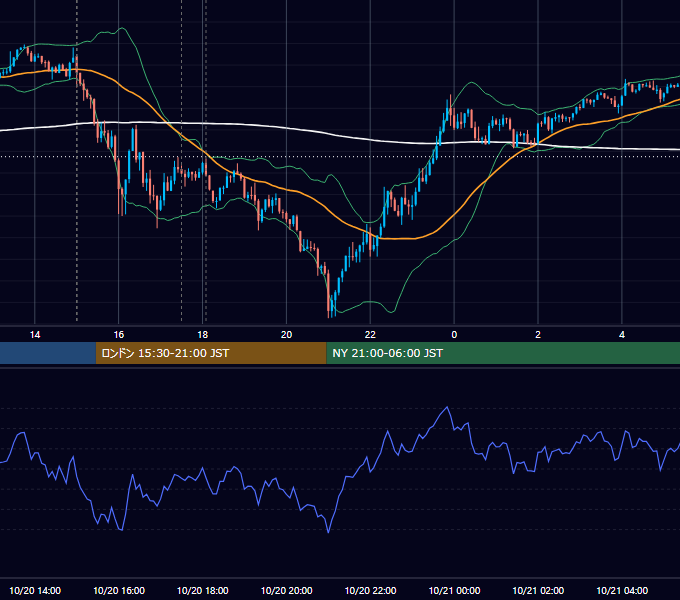This screenshot has height=600, width=680.
Task: Click the 10/21 00:00 date label
Action: [454, 590]
